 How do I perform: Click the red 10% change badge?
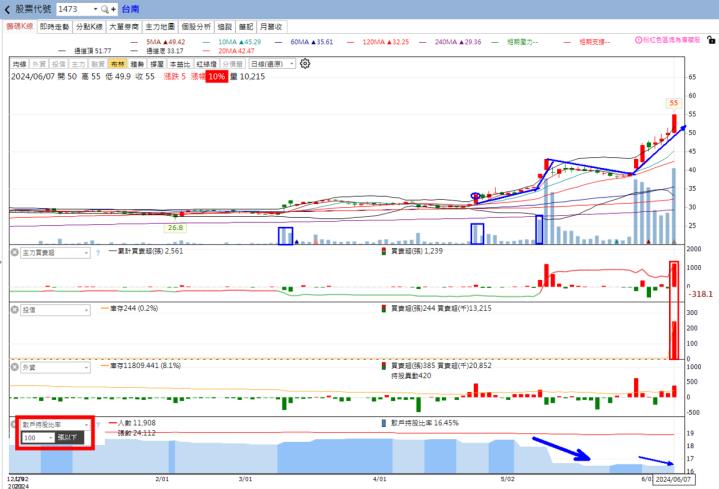coord(216,77)
